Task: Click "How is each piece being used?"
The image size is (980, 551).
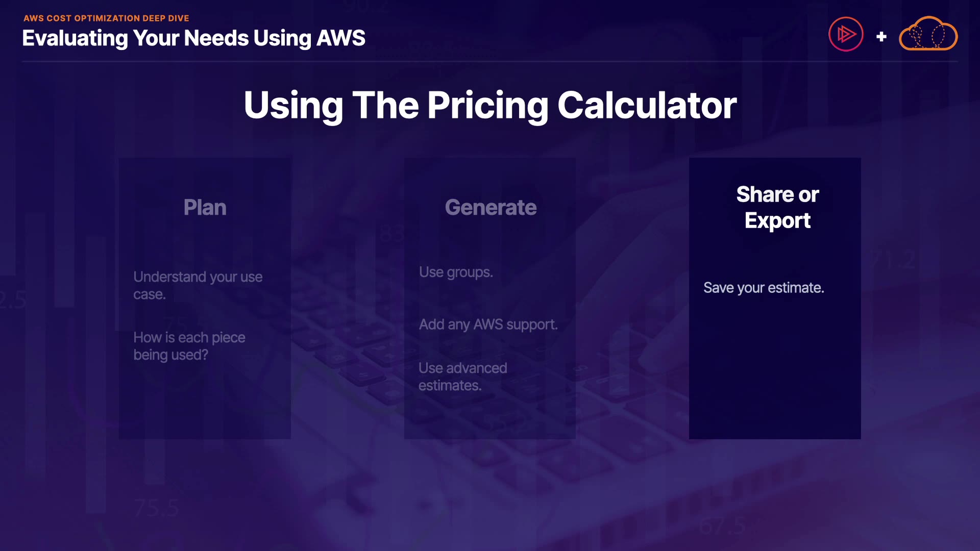Action: (x=189, y=346)
